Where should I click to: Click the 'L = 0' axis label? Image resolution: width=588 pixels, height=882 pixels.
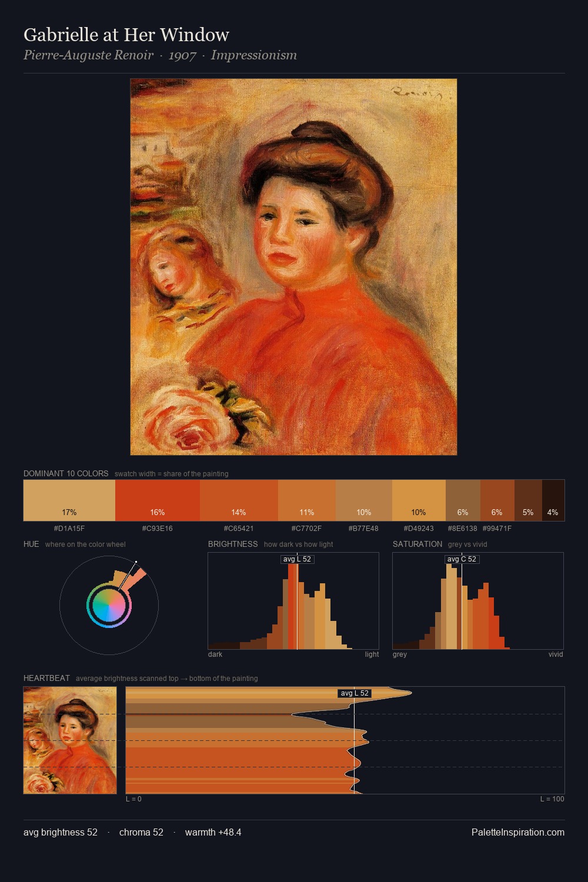click(x=133, y=799)
